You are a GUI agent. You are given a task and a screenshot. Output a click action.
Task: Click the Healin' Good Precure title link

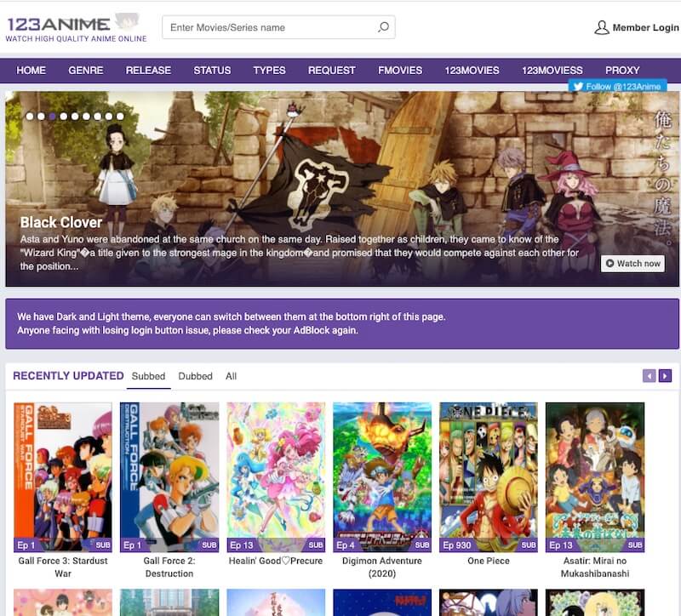[276, 561]
